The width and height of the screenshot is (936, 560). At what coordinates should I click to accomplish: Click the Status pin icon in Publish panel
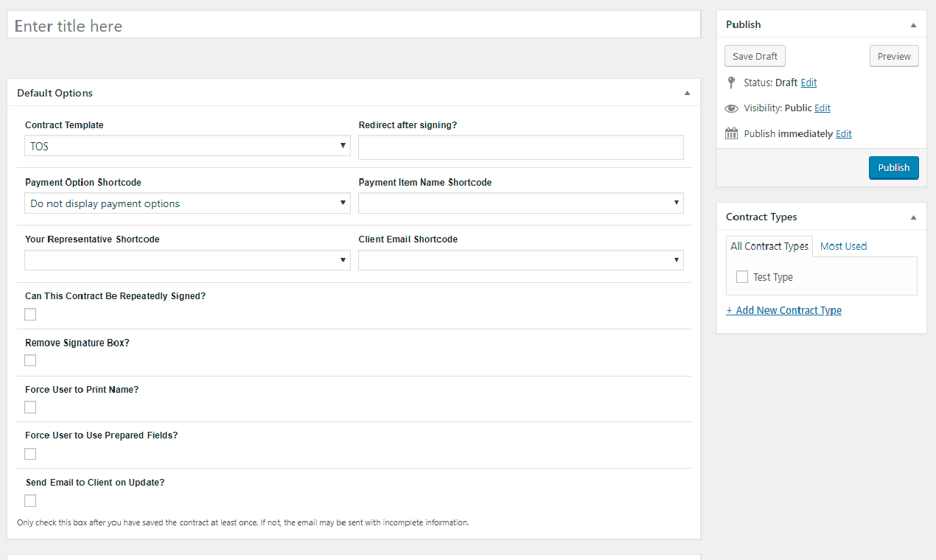731,83
